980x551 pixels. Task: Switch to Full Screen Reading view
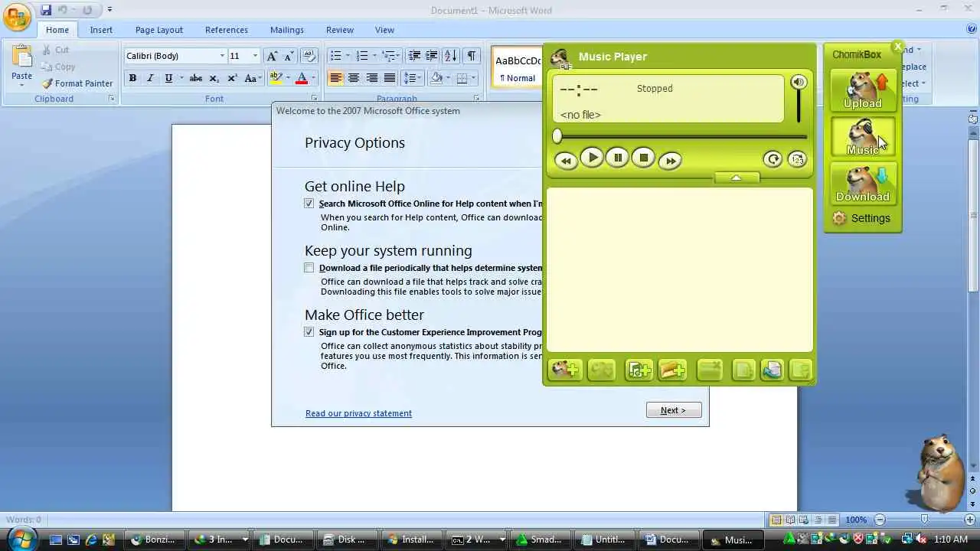click(x=790, y=520)
